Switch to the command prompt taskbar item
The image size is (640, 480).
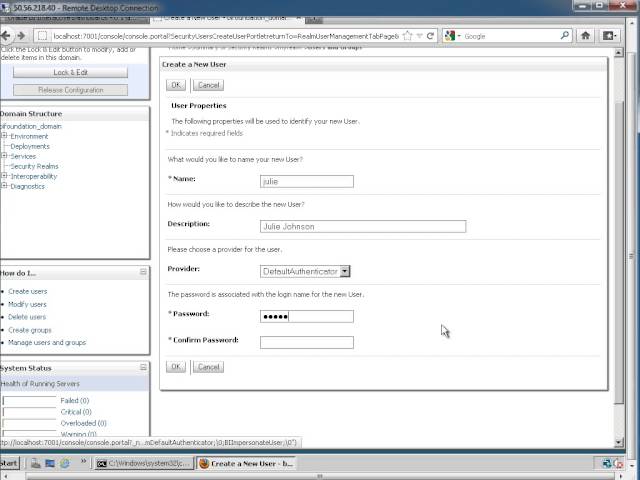[x=144, y=463]
